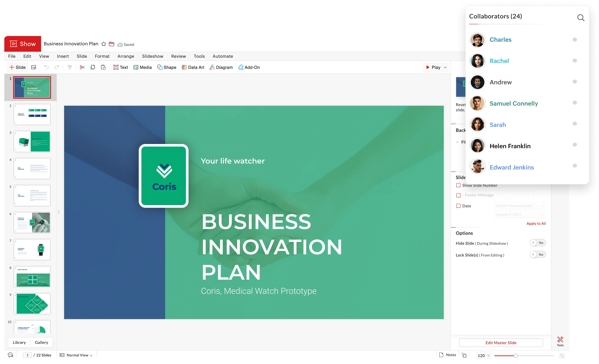Star the Business Innovation Plan title

104,44
